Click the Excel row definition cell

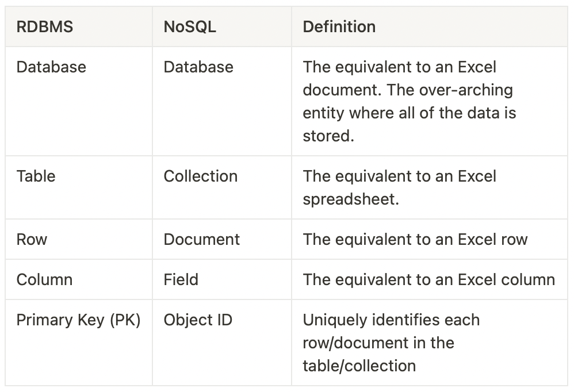(415, 239)
